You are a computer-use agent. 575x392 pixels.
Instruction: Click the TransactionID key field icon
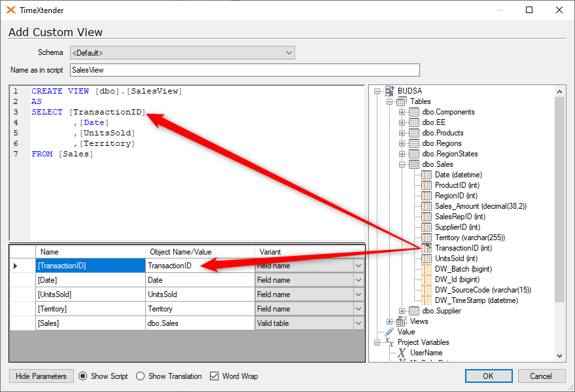click(427, 248)
